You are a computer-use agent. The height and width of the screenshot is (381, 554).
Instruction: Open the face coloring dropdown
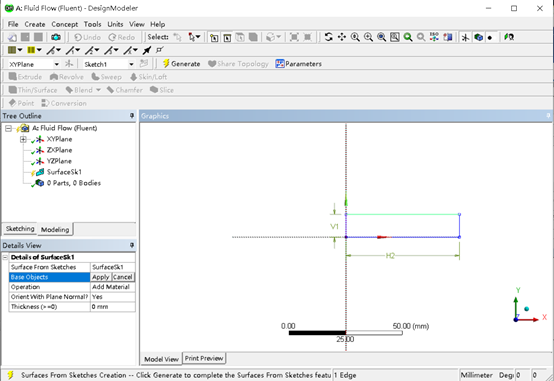(20, 50)
